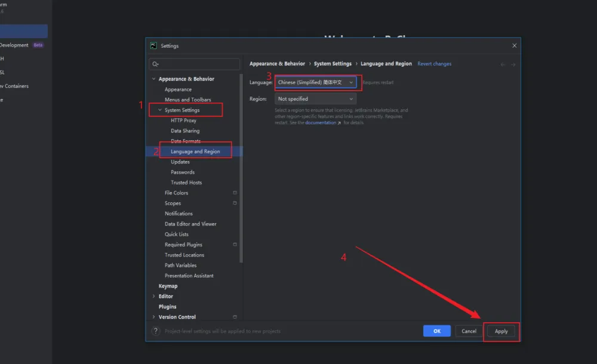Click project-level icon beside File Colors
Screen dimensions: 597x364
pyautogui.click(x=235, y=193)
